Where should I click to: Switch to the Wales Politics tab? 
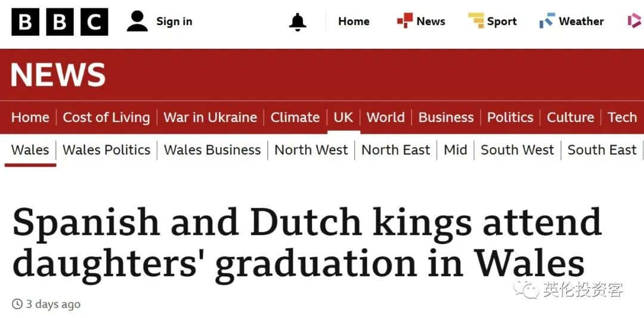click(x=106, y=150)
